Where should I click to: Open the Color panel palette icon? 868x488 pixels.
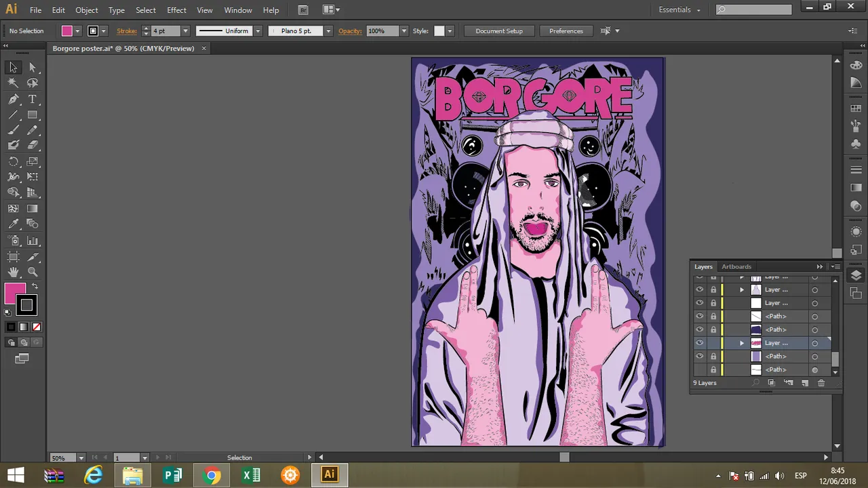pyautogui.click(x=856, y=64)
